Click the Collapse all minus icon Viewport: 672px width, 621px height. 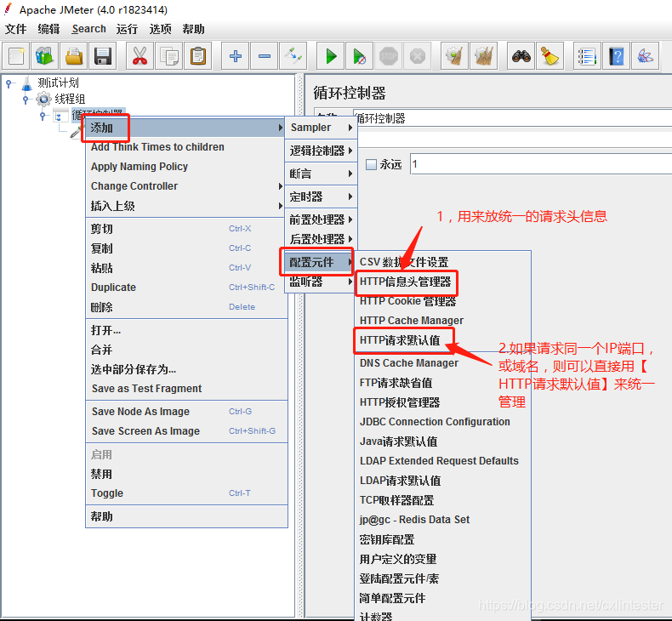265,56
